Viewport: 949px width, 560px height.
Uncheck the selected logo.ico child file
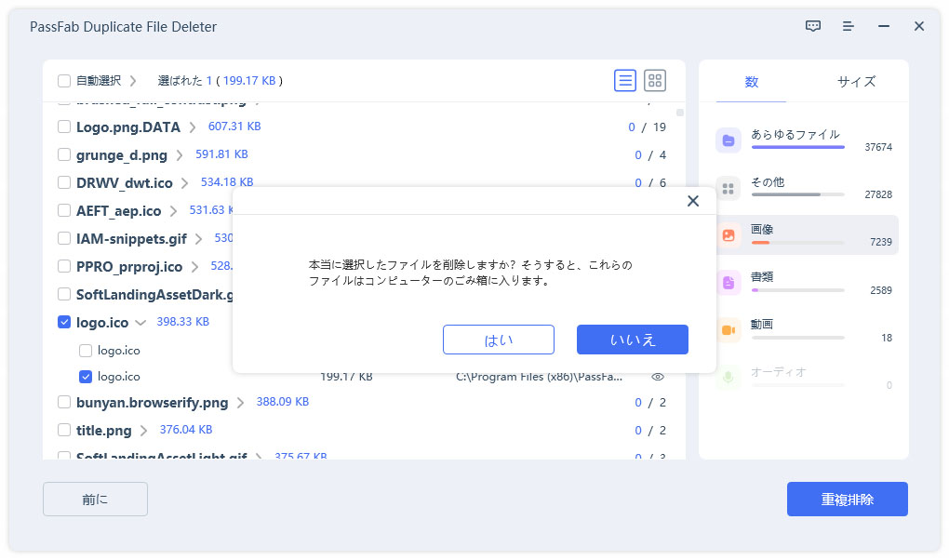coord(86,377)
